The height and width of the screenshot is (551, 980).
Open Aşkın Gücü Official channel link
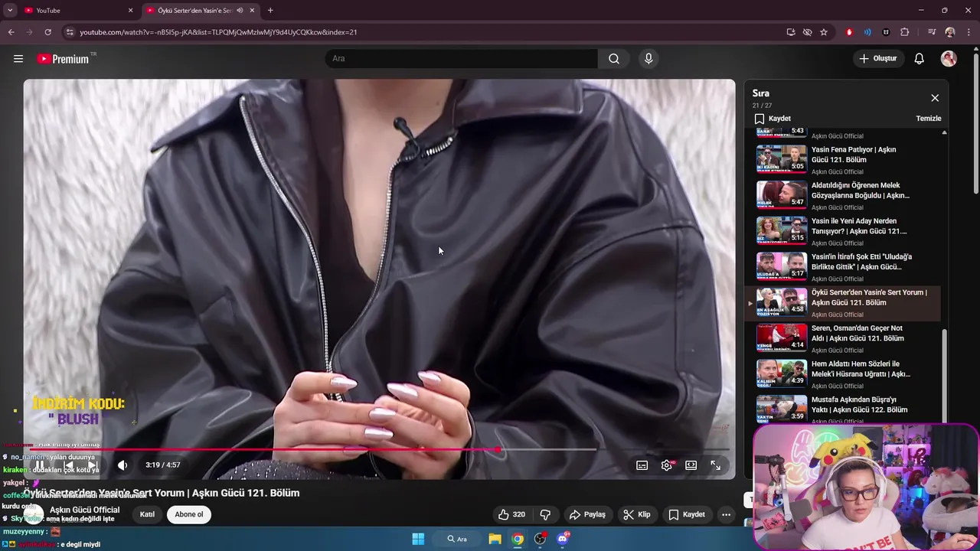pos(84,510)
